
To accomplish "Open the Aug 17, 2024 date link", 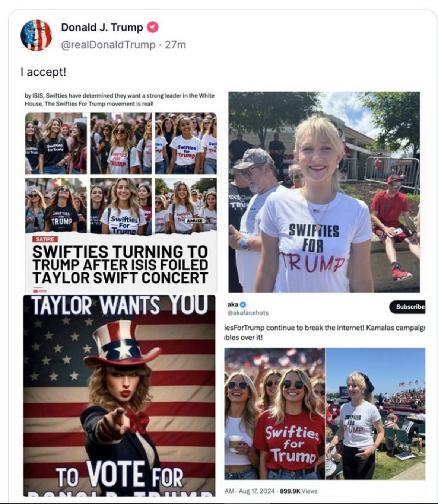I will coord(257,491).
